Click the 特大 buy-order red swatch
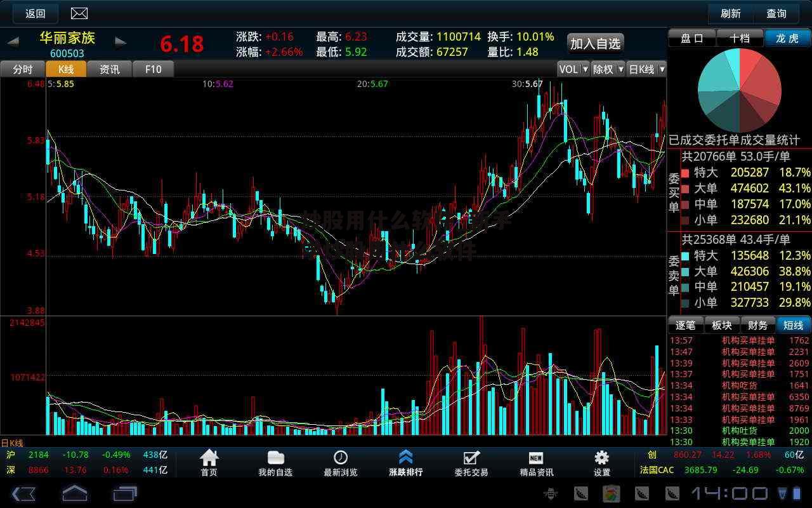 point(684,172)
